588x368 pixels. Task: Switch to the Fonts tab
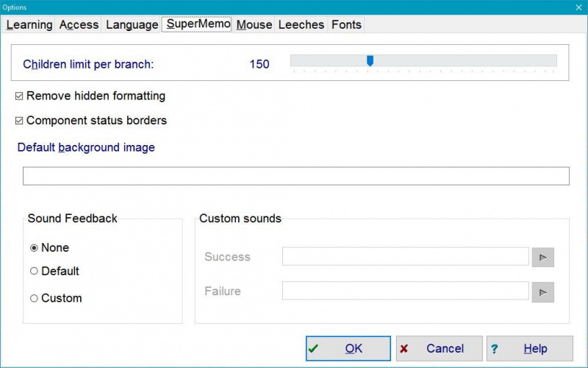(346, 25)
